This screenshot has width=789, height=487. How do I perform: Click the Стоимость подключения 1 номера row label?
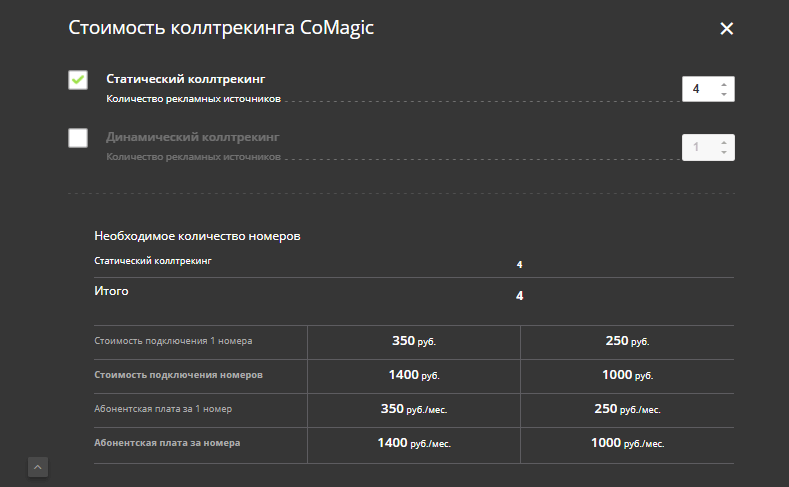tap(173, 341)
